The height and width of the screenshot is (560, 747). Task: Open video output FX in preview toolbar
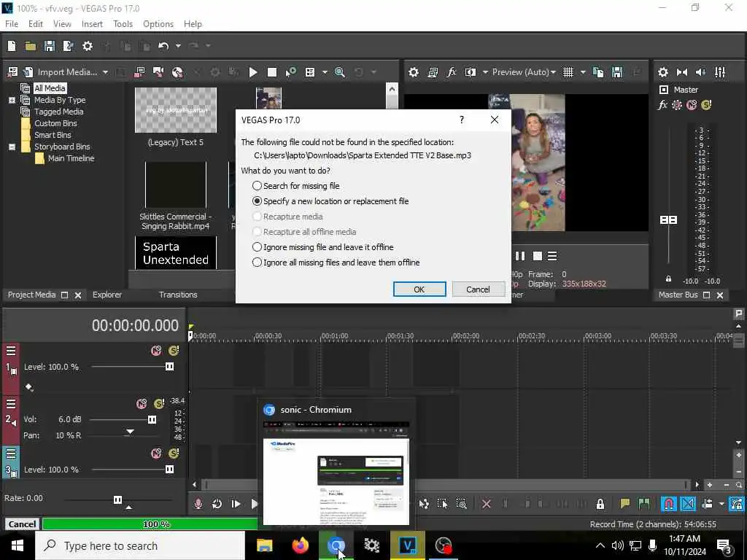[451, 72]
